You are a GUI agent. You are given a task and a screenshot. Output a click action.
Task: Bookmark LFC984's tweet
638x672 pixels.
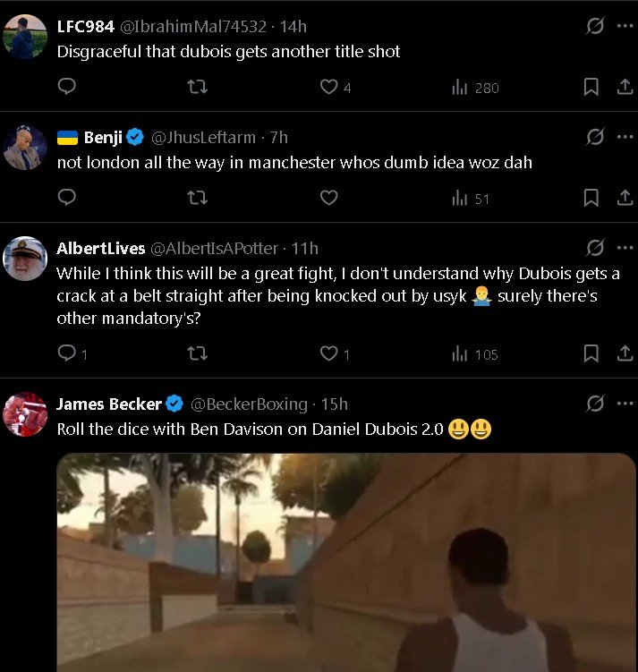point(591,87)
